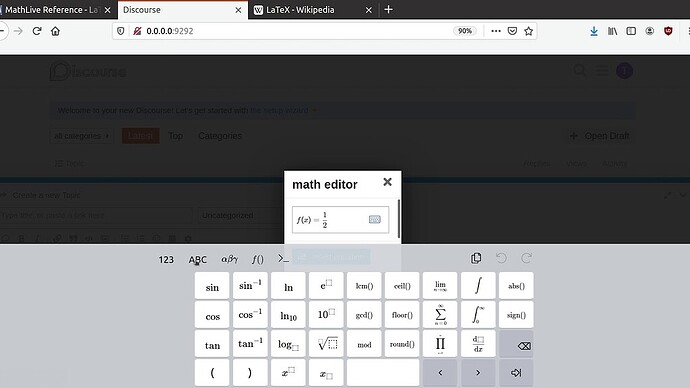Tap the backspace delete key

[x=516, y=344]
